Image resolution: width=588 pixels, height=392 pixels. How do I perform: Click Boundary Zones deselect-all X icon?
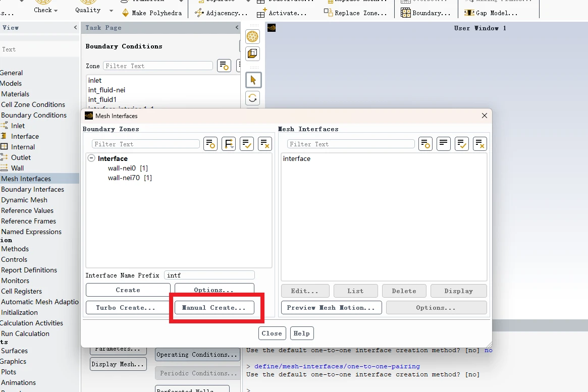click(265, 144)
